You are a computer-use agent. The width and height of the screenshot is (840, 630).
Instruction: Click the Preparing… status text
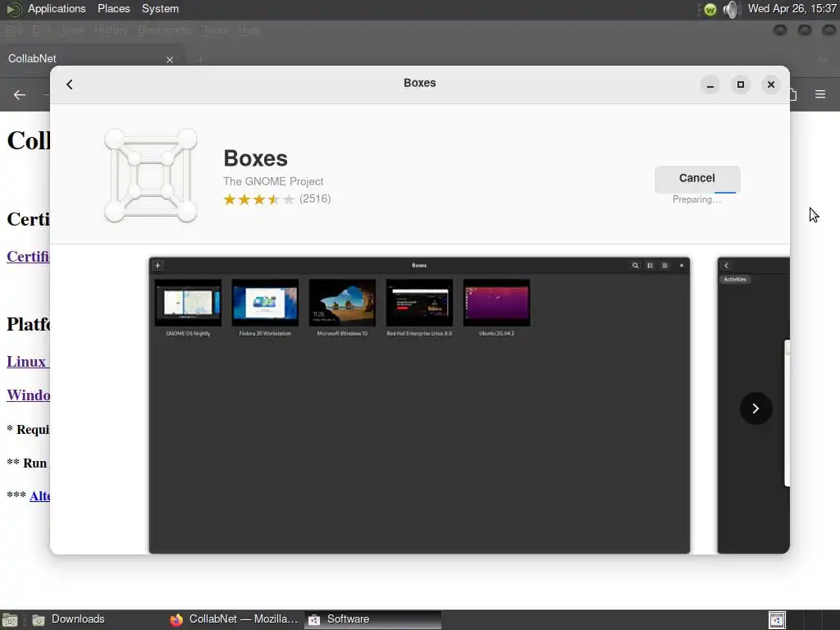(x=696, y=199)
